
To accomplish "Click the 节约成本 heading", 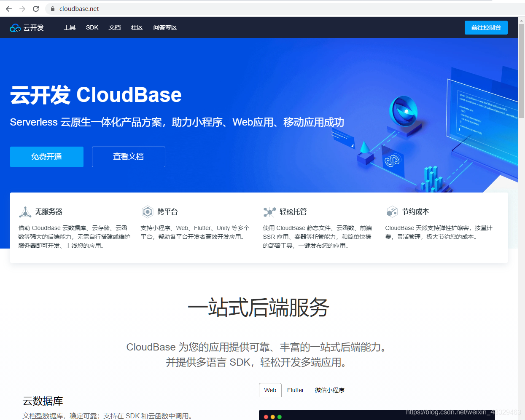I will pyautogui.click(x=415, y=211).
